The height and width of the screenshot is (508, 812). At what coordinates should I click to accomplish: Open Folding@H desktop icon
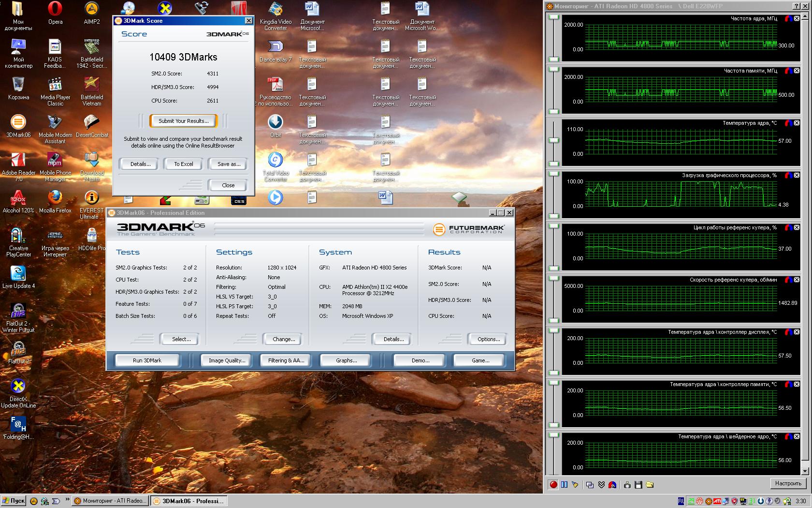18,428
